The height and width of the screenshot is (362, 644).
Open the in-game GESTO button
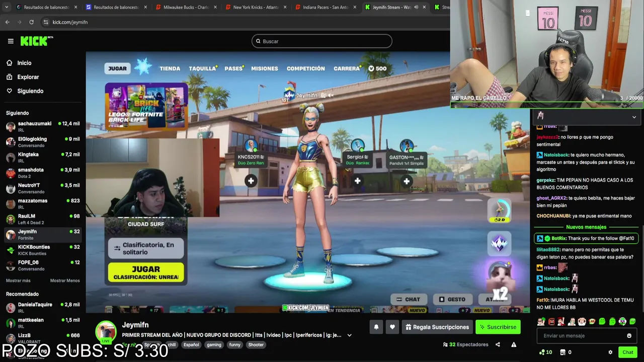pos(452,299)
